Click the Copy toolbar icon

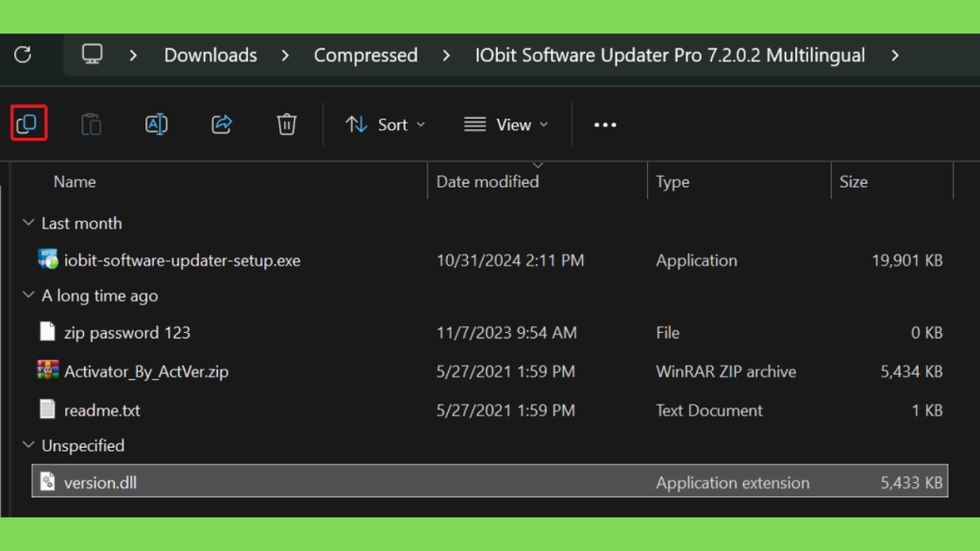[x=28, y=123]
